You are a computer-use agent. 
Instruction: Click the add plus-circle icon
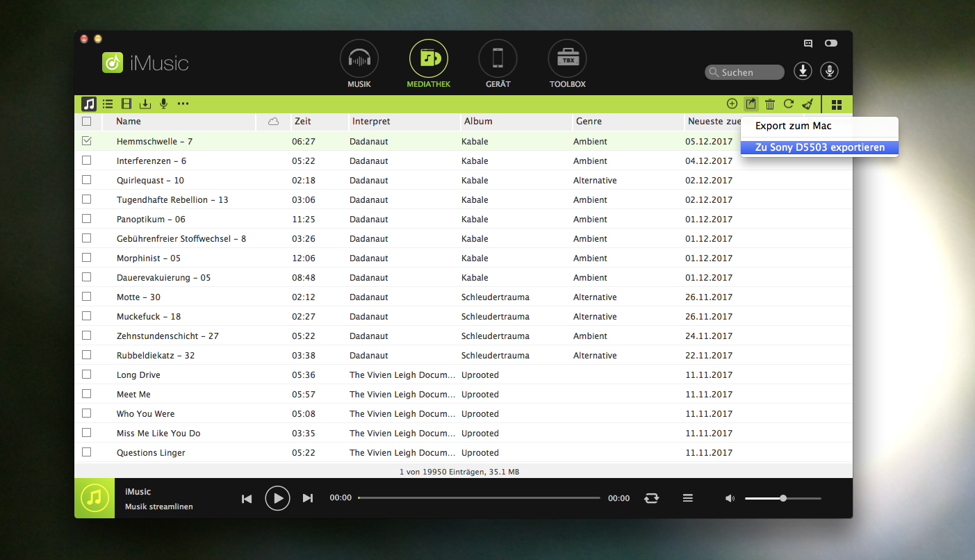732,104
